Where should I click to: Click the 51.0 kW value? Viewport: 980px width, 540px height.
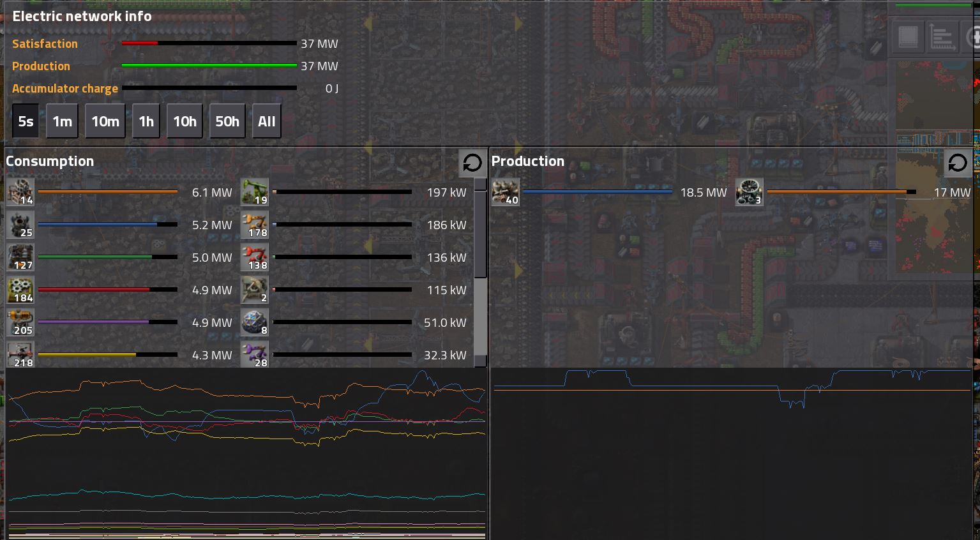pos(445,322)
